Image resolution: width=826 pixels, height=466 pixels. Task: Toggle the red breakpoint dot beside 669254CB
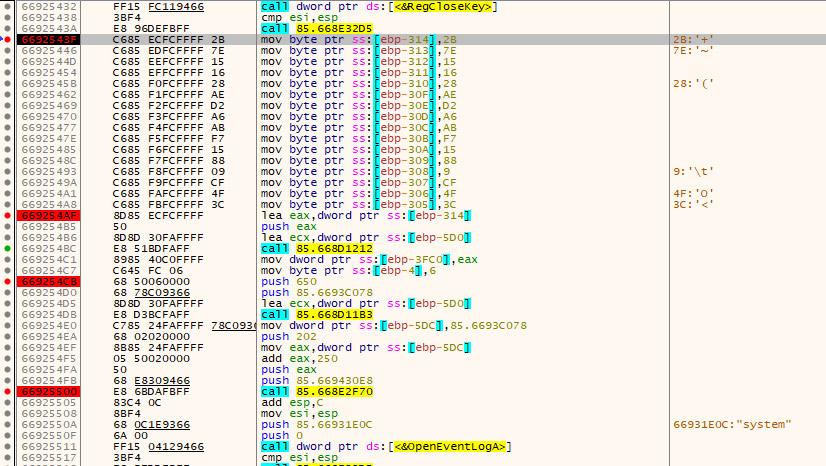[x=7, y=282]
